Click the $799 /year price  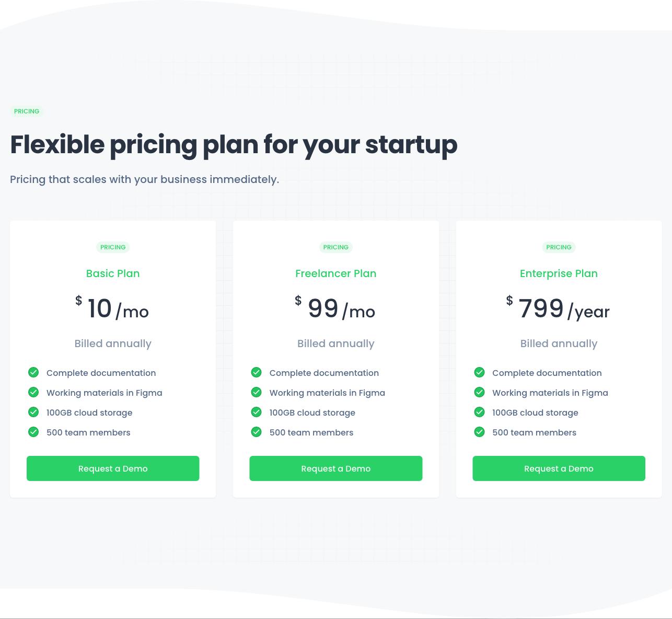coord(558,308)
